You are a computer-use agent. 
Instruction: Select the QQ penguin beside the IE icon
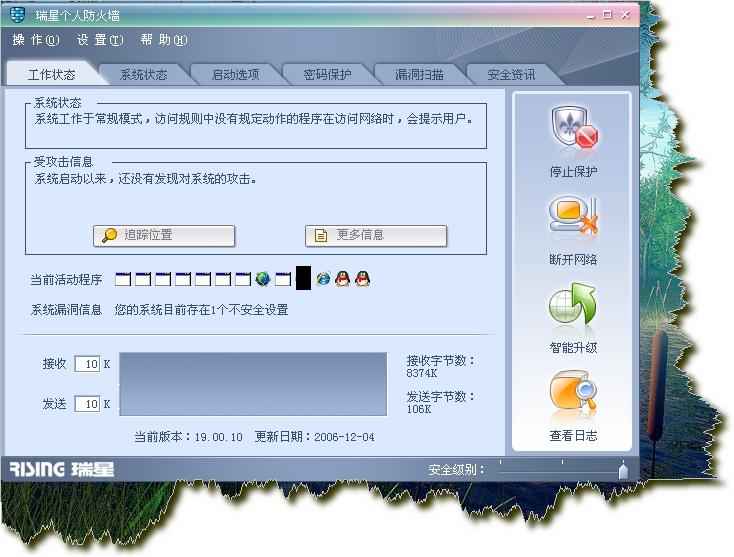pos(343,279)
